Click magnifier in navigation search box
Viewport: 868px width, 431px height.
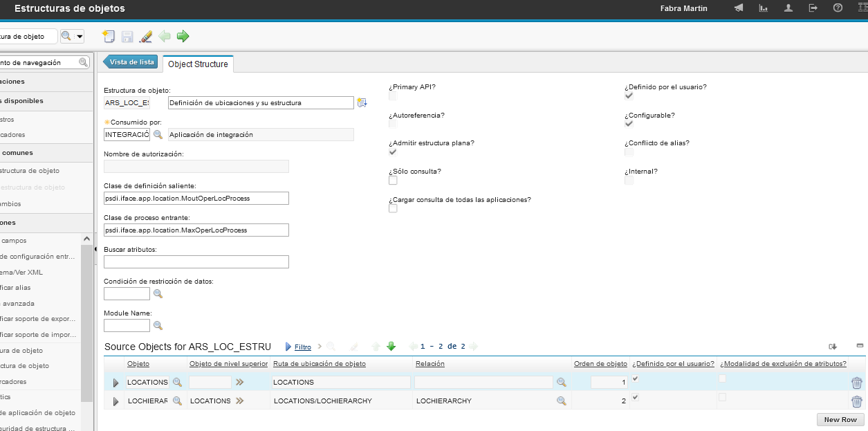83,62
